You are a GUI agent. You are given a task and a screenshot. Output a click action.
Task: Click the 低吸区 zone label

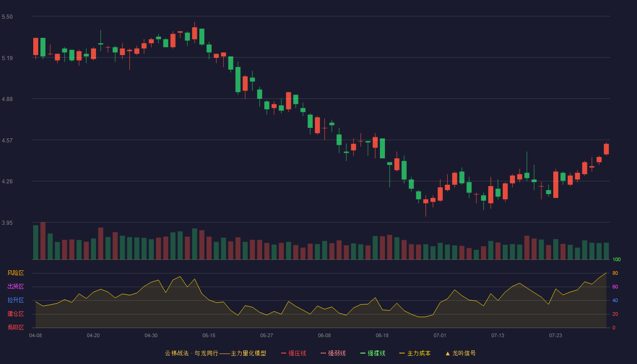pyautogui.click(x=15, y=328)
